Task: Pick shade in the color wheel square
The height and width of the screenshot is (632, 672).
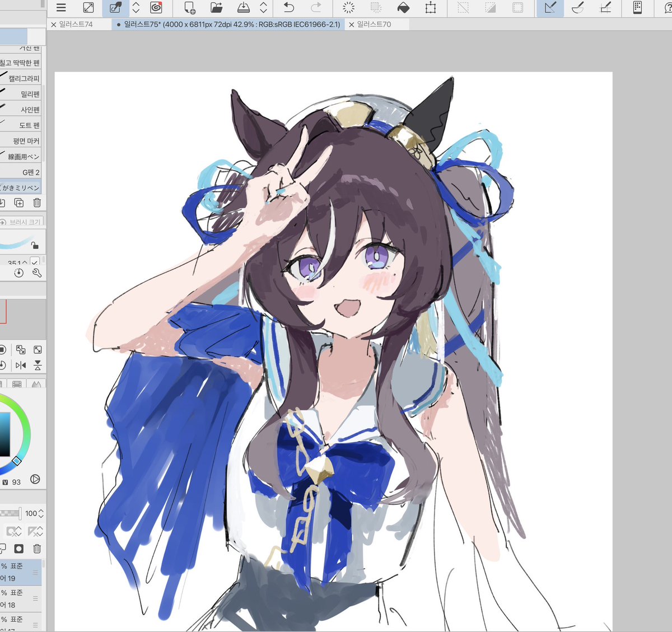Action: click(x=4, y=434)
